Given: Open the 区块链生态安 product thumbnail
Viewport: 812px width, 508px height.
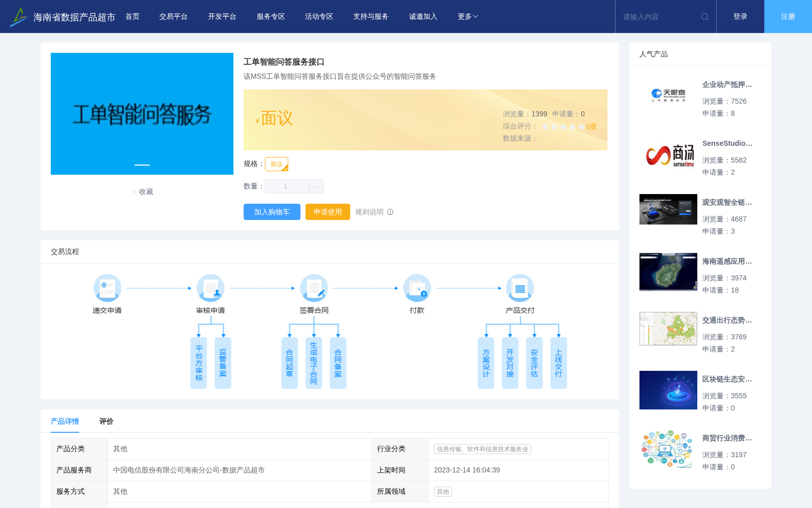Looking at the screenshot, I should coord(668,390).
